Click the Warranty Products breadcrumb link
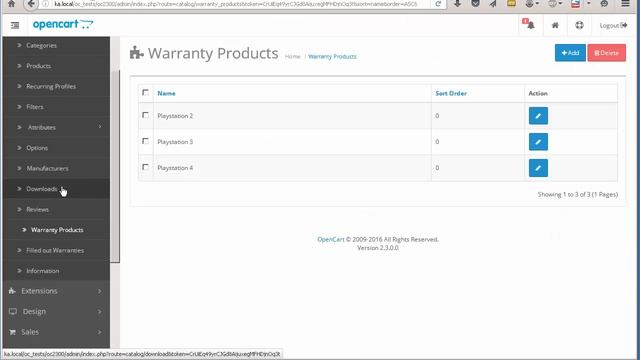 coord(332,57)
